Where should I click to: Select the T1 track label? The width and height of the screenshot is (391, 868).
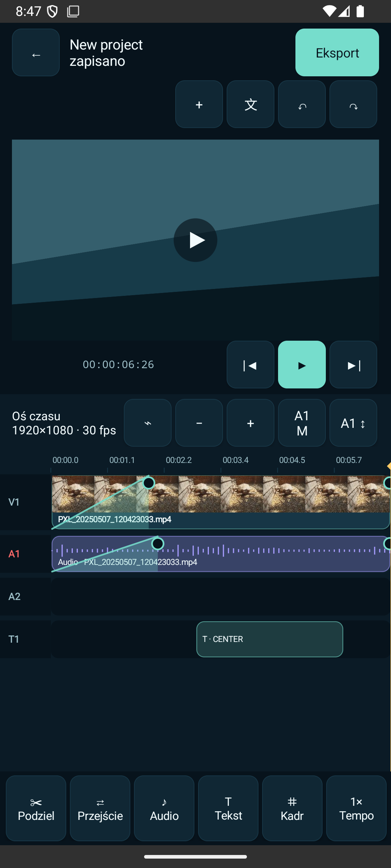coord(14,639)
